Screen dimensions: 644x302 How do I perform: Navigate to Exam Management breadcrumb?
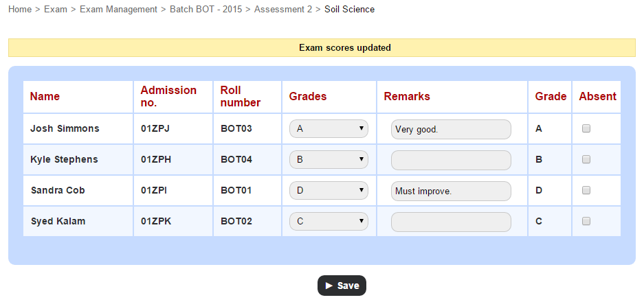click(118, 9)
